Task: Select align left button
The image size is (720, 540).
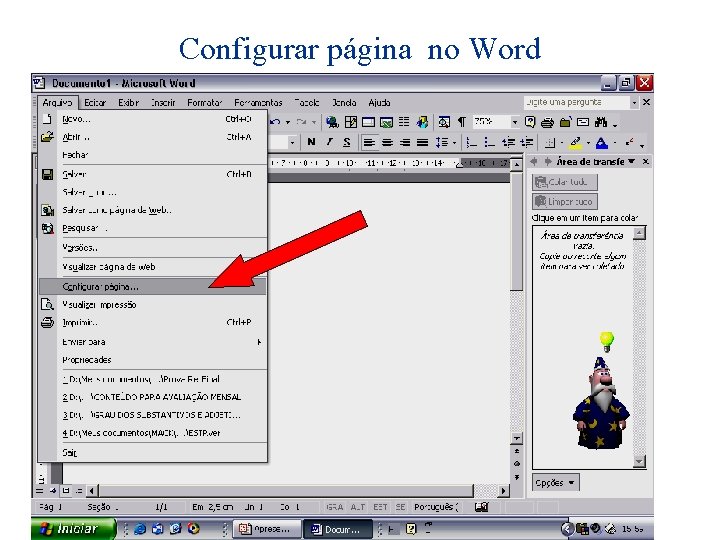Action: tap(369, 143)
